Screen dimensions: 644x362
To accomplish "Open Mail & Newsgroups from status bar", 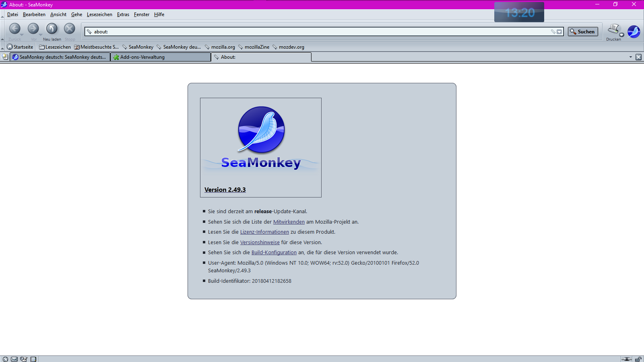I will (x=14, y=359).
